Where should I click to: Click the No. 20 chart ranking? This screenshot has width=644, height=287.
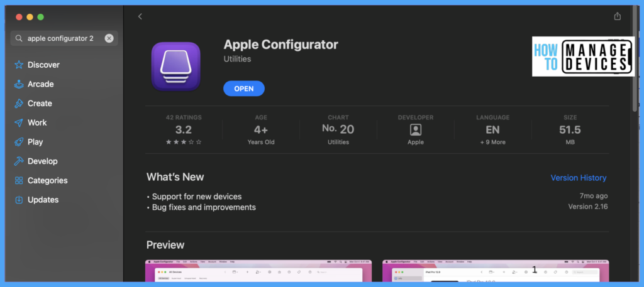[x=338, y=129]
